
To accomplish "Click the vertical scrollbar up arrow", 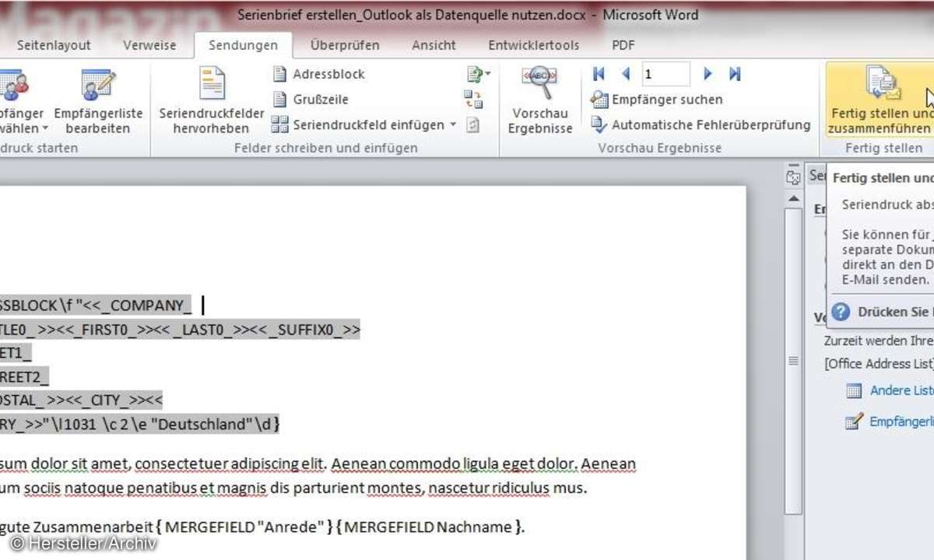I will click(793, 199).
